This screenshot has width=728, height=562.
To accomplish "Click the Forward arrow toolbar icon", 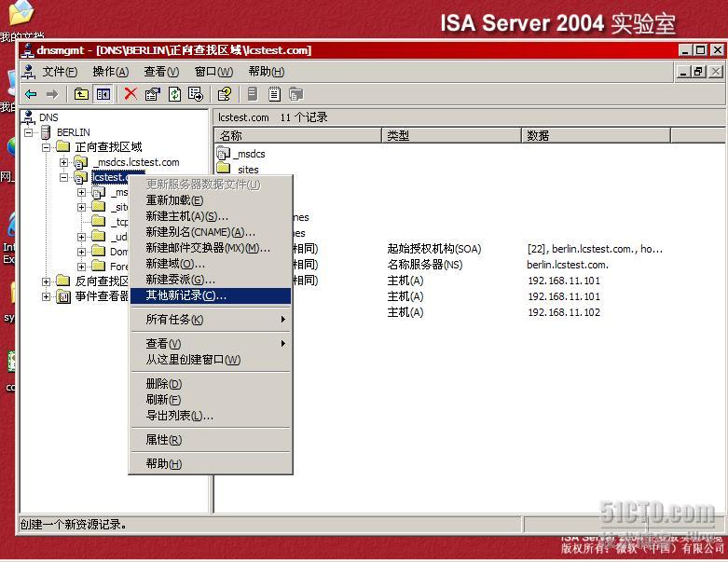I will (x=52, y=95).
